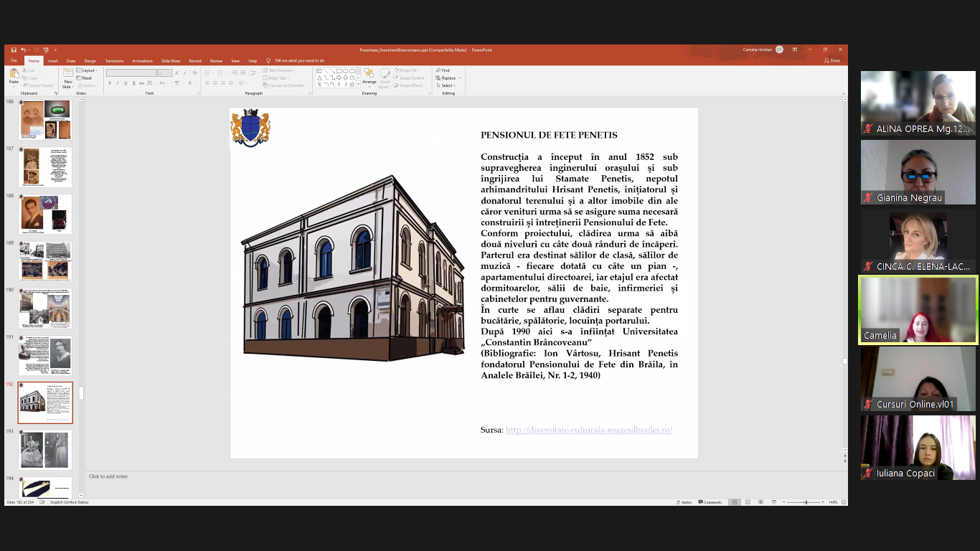Open the diversitate-culturala-muzeulbrailei.ro link
Viewport: 980px width, 551px height.
point(588,430)
